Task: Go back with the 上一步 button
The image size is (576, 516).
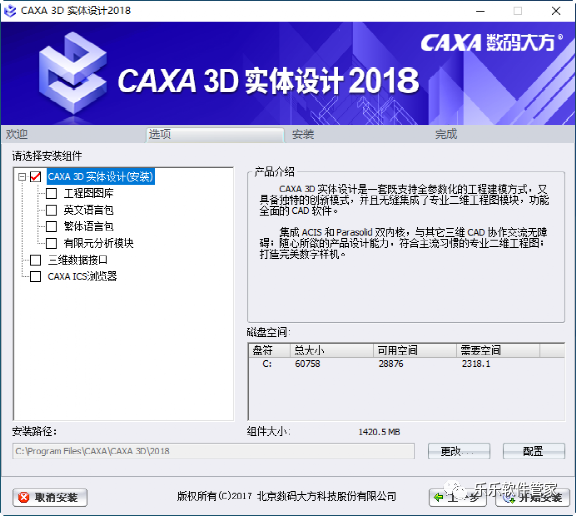Action: tap(457, 498)
